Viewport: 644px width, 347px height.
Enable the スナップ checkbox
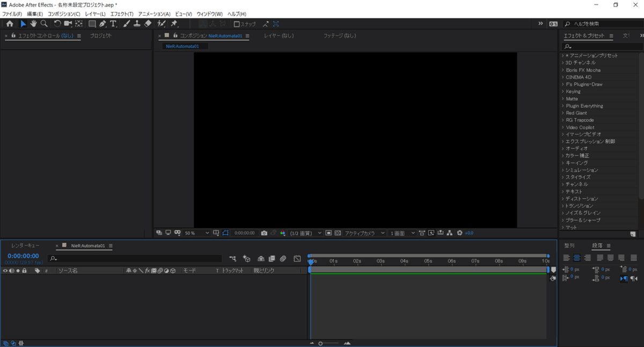(x=237, y=24)
